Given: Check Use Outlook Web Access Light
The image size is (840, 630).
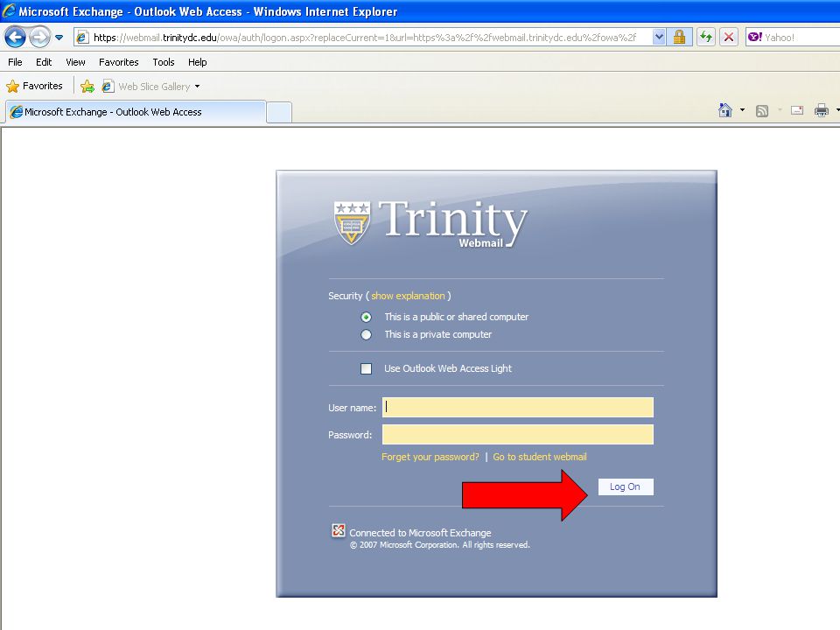Looking at the screenshot, I should (366, 368).
